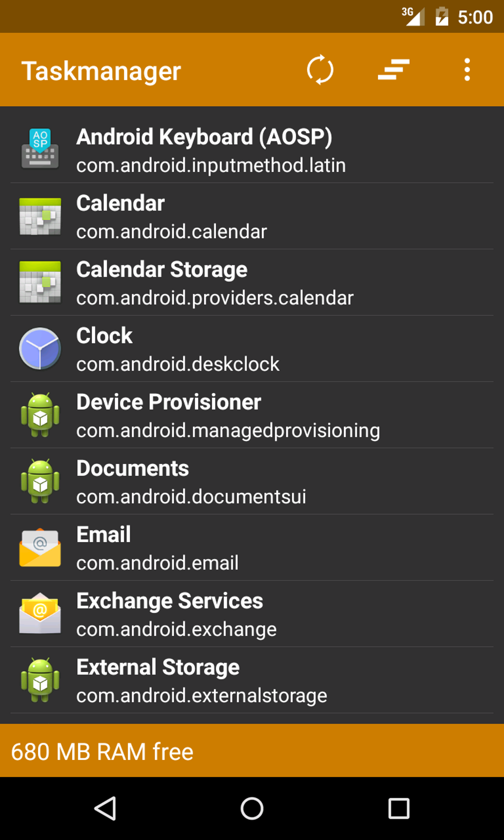Tap the Android Keyboard (AOSP) app icon
The height and width of the screenshot is (840, 504).
[x=40, y=149]
